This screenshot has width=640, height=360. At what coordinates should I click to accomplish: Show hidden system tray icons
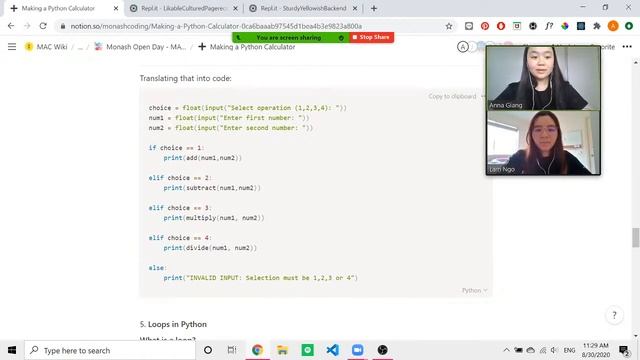[x=506, y=350]
